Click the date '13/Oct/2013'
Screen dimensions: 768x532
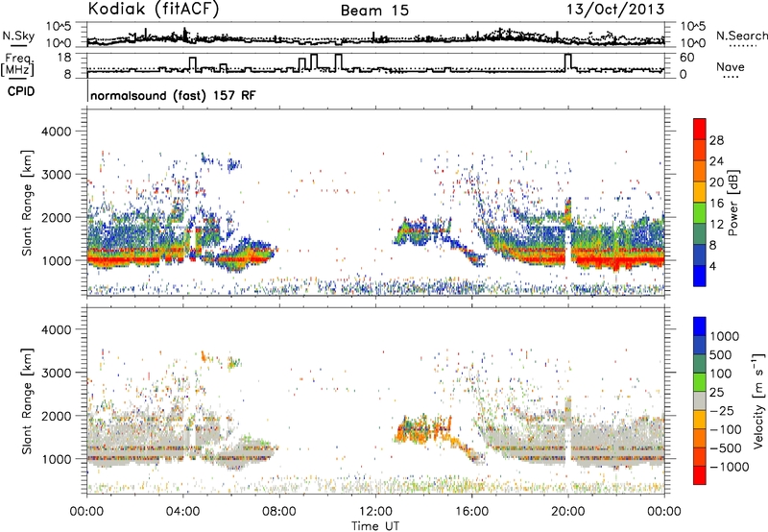615,10
